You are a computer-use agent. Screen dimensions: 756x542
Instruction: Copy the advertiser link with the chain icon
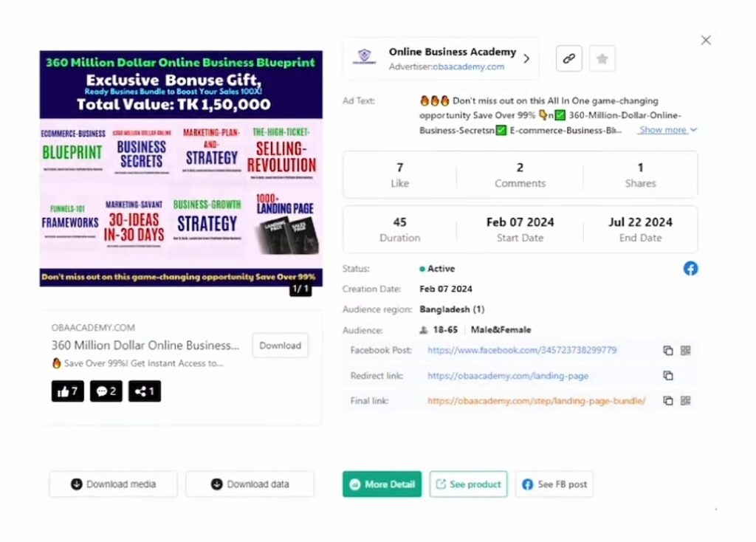pos(569,59)
